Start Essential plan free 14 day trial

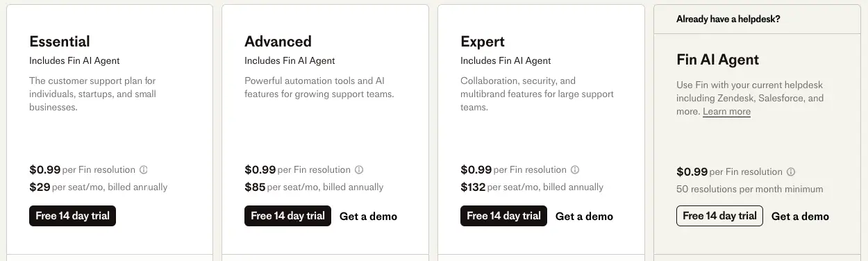point(72,216)
